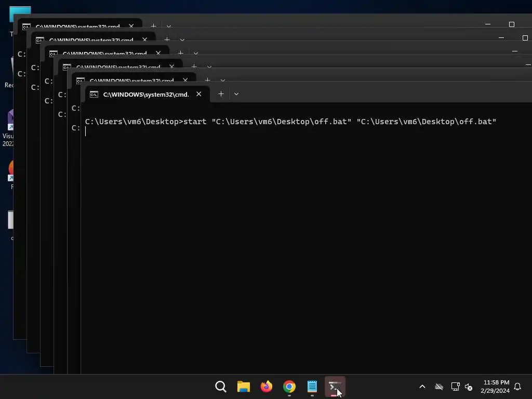The image size is (532, 399).
Task: Open Windows Search from the taskbar
Action: (220, 387)
